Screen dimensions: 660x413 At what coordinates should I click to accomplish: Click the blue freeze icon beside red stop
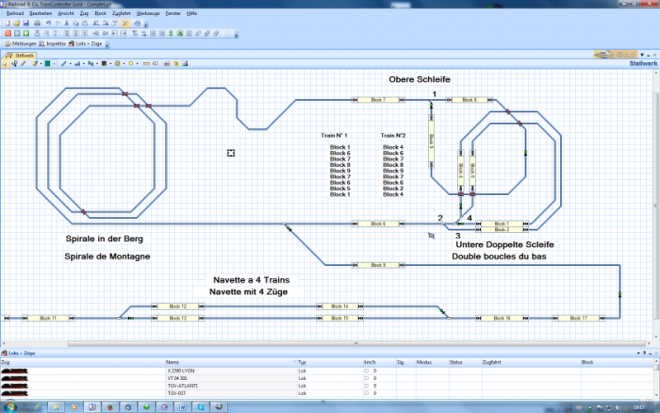pyautogui.click(x=17, y=33)
